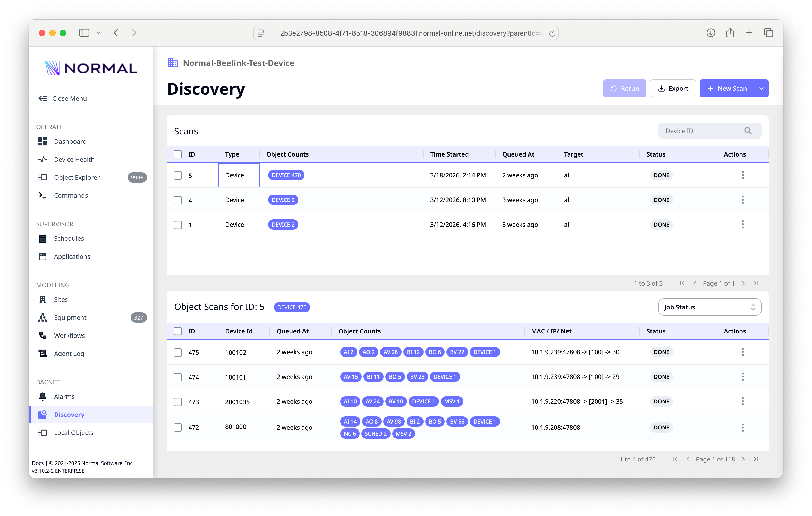This screenshot has height=516, width=812.
Task: Select checkbox for object scan 472
Action: (178, 427)
